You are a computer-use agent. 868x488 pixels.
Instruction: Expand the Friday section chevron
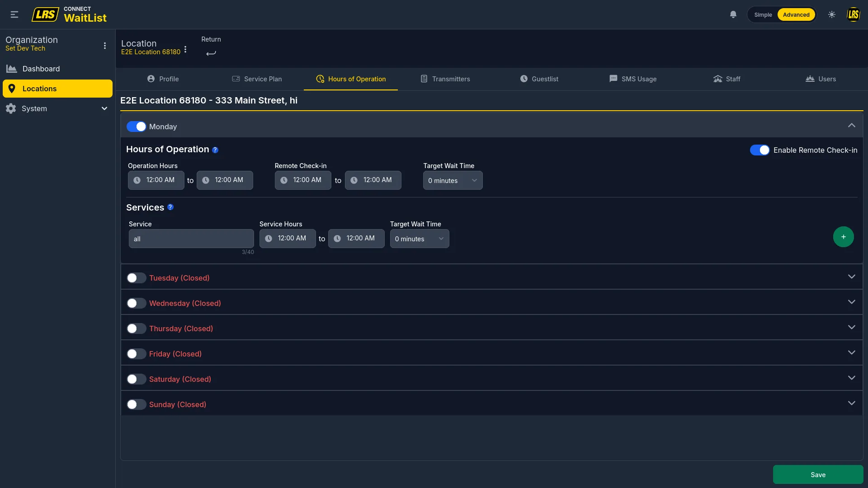(x=852, y=352)
